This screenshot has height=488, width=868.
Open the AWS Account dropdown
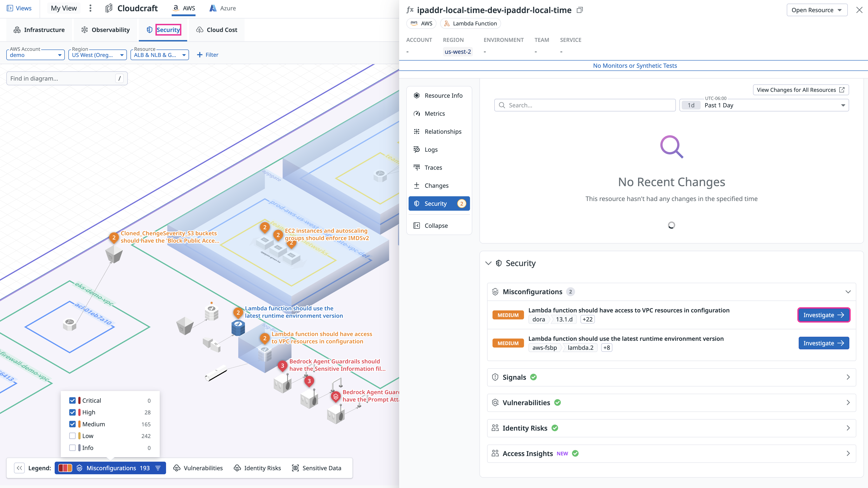[x=35, y=55]
